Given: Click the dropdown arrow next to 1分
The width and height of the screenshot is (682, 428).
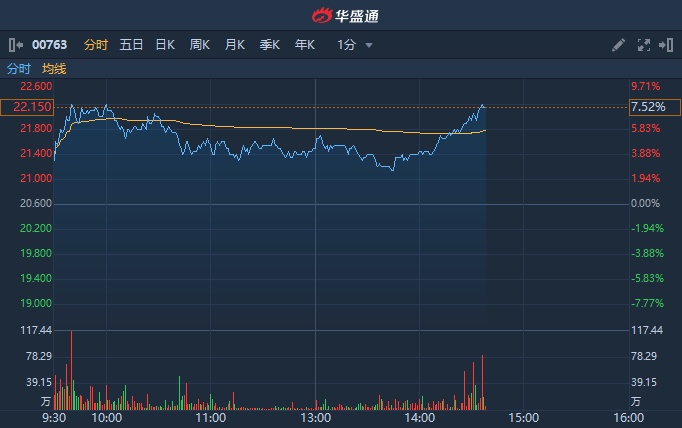Looking at the screenshot, I should point(369,45).
